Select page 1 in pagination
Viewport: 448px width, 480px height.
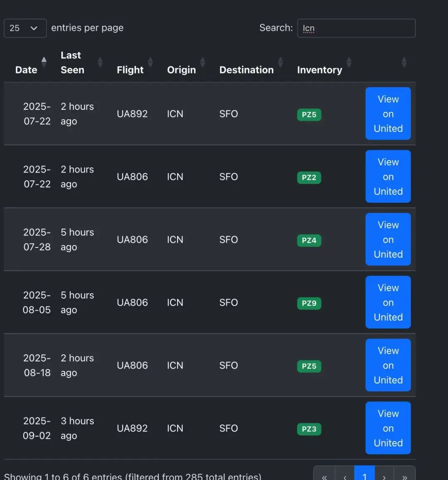tap(365, 476)
